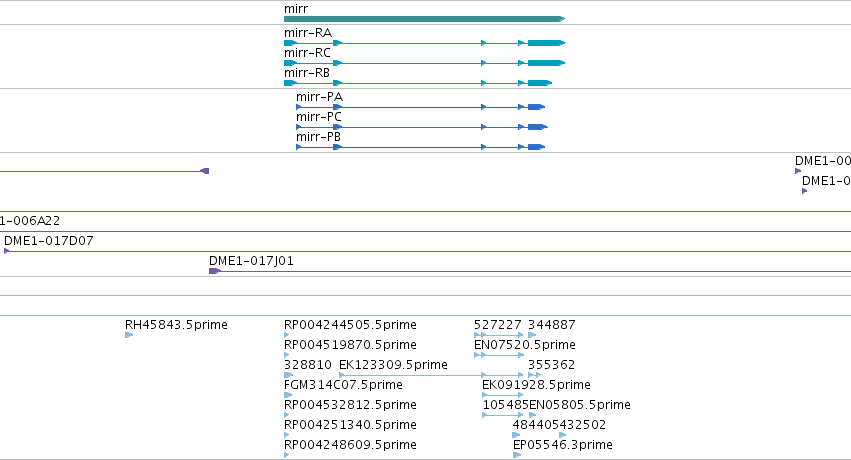Viewport: 851px width, 460px height.
Task: Click the partially shown 1-006A22 label
Action: pyautogui.click(x=30, y=221)
